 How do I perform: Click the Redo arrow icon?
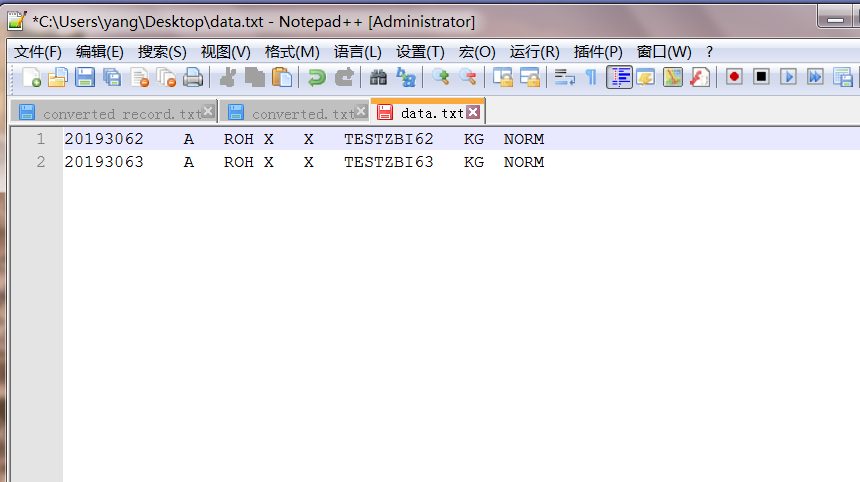tap(344, 77)
